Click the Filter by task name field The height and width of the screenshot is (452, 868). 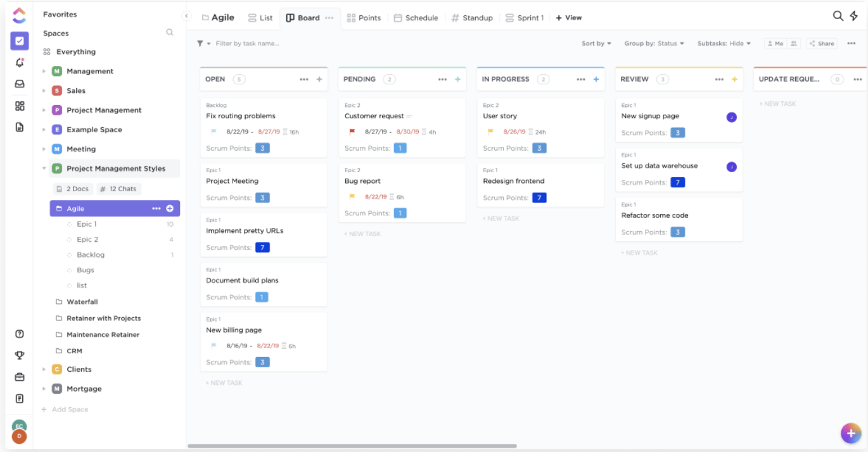click(247, 44)
